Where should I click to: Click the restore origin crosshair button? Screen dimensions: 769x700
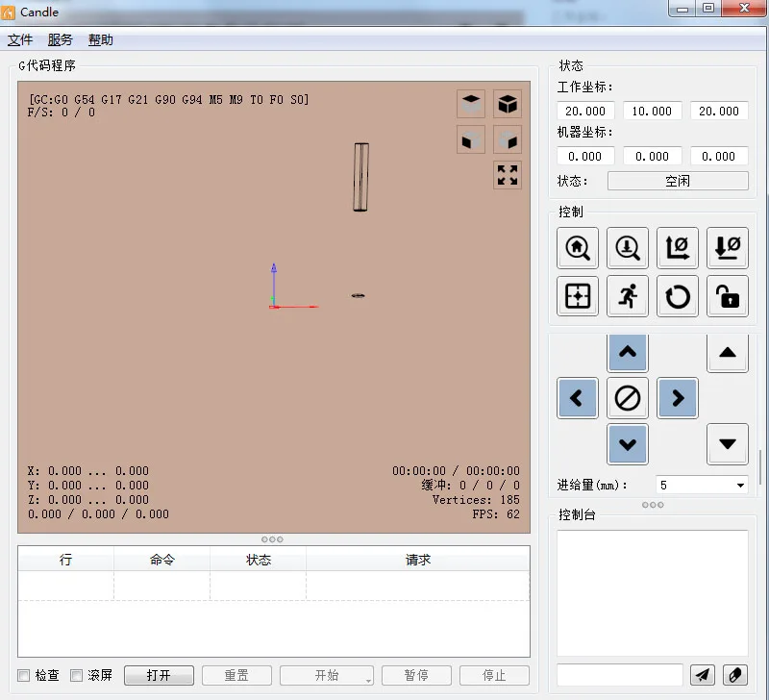(578, 296)
